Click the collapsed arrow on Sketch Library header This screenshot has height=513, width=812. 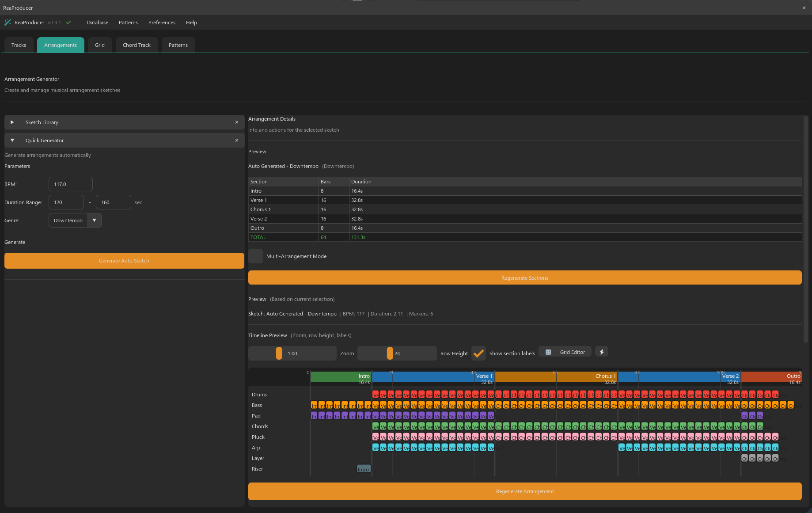pos(12,122)
